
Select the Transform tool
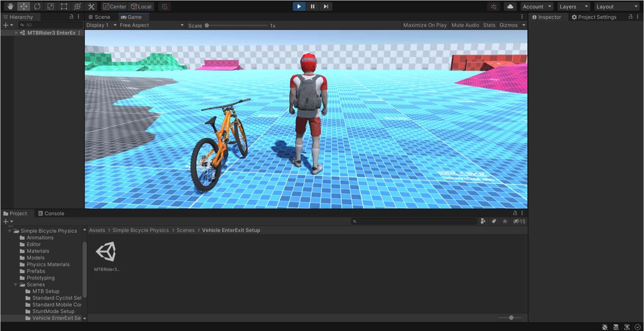pyautogui.click(x=77, y=6)
